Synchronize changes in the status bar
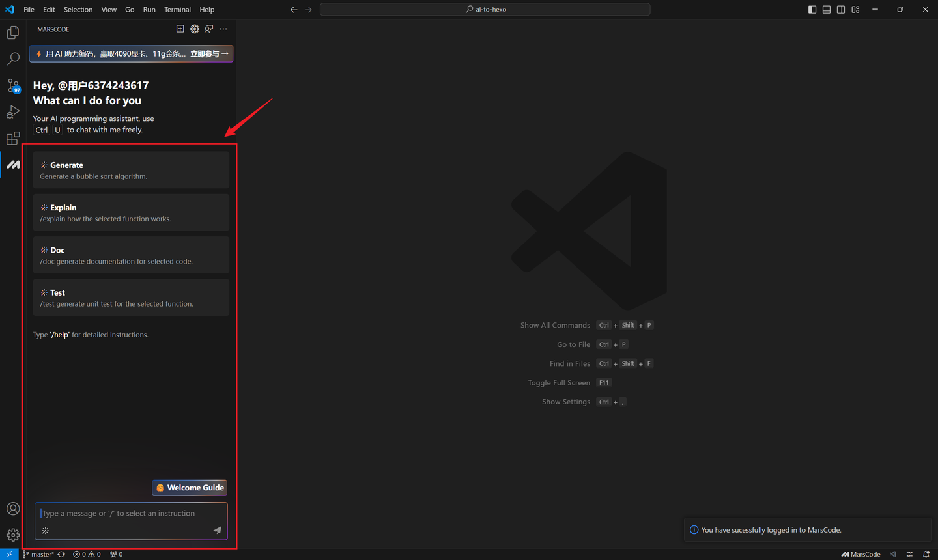This screenshot has height=560, width=938. coord(61,554)
